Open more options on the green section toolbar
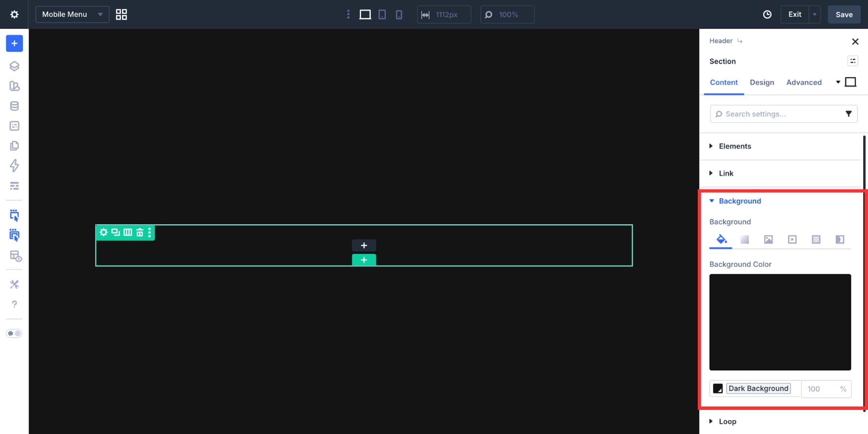Viewport: 868px width, 434px height. [x=149, y=232]
